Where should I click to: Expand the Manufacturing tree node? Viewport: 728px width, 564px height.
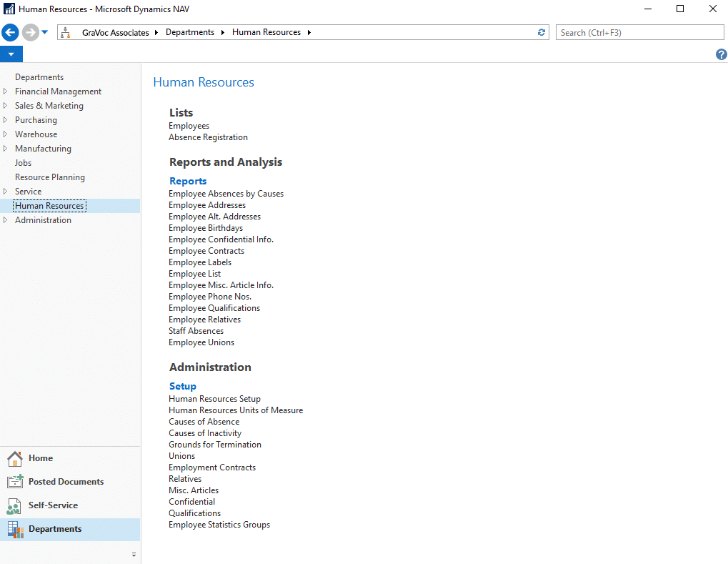coord(6,149)
